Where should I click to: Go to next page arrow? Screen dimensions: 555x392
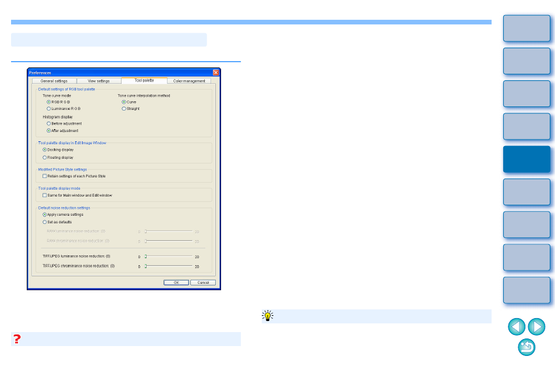tap(536, 326)
